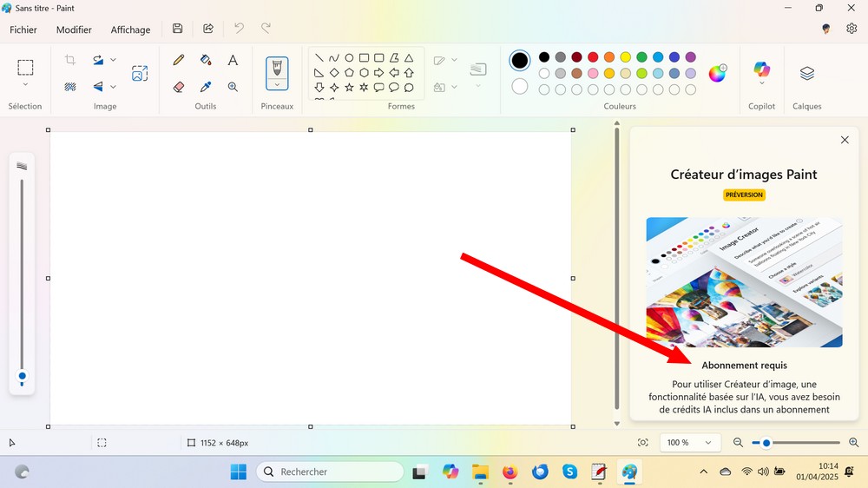Select the Color picker eyedropper tool

[206, 87]
